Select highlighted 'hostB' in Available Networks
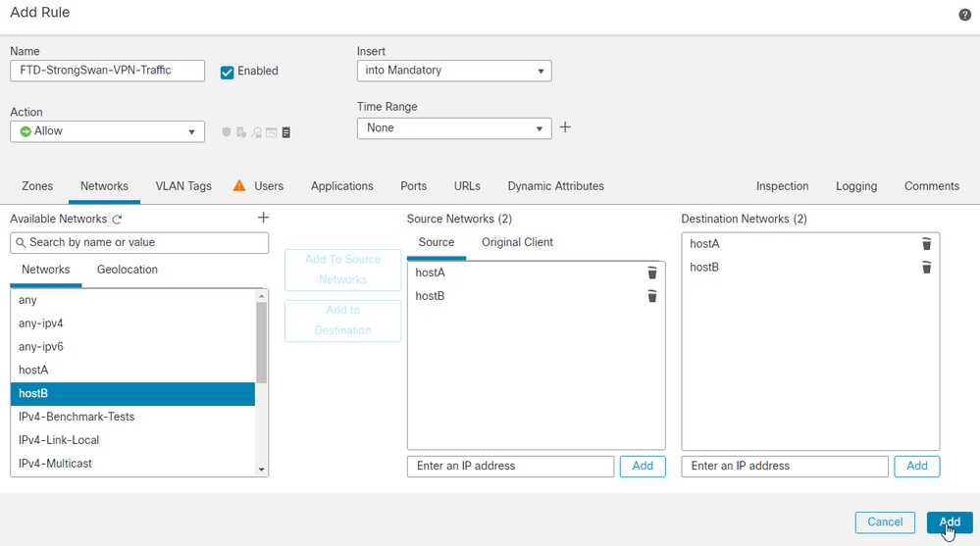Viewport: 980px width, 546px height. click(132, 393)
